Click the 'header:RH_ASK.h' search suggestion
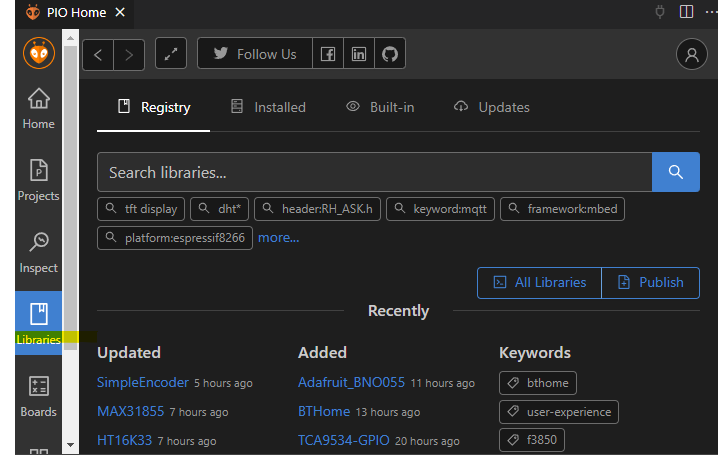 pyautogui.click(x=317, y=209)
